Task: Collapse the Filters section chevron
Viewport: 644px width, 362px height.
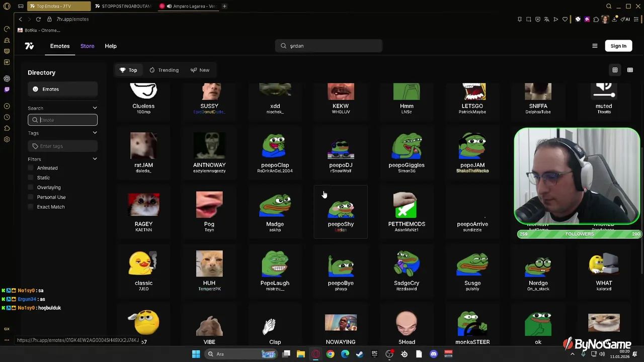Action: (x=95, y=159)
